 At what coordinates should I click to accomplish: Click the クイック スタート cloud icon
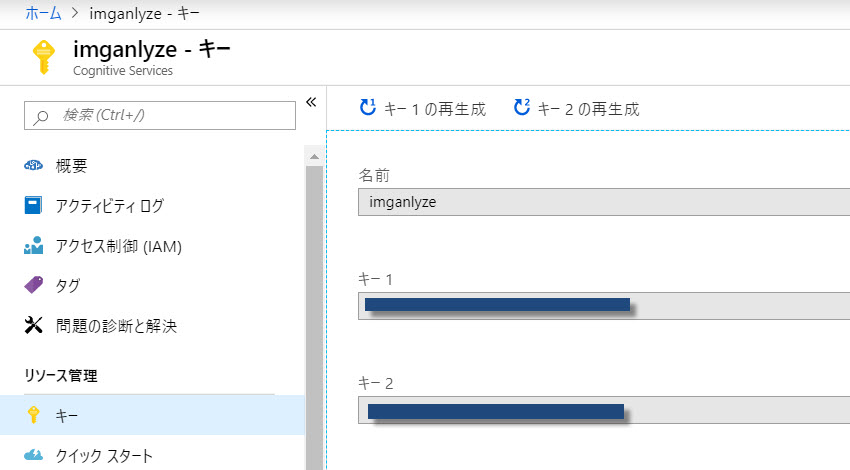tap(34, 456)
